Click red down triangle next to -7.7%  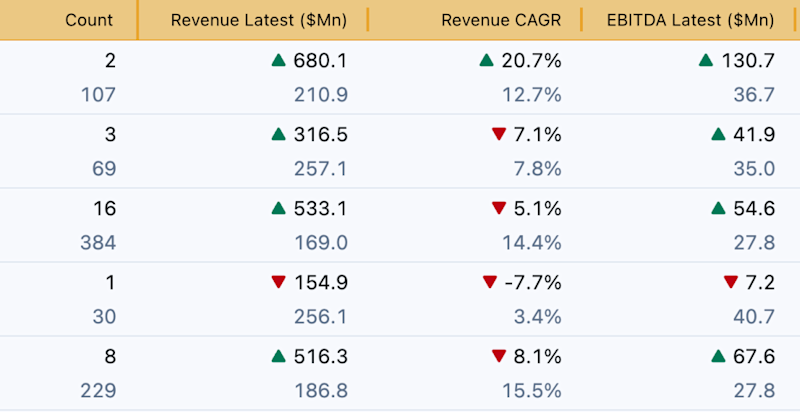[489, 281]
